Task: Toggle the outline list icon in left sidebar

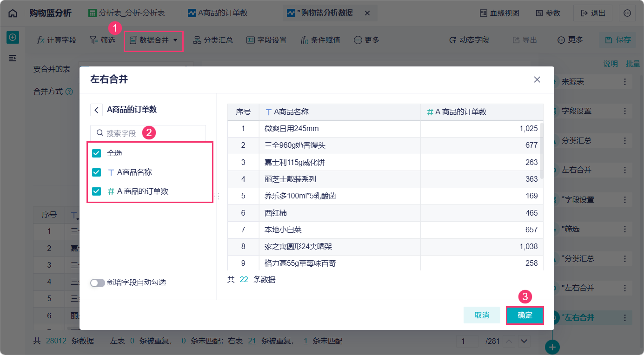Action: point(13,58)
